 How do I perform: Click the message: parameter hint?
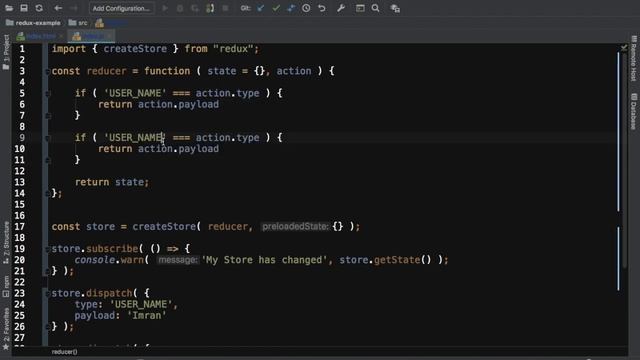tap(178, 260)
